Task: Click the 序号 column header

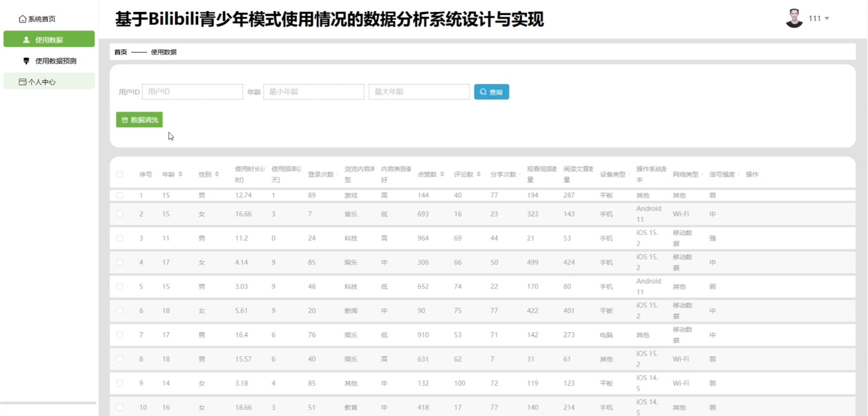Action: pyautogui.click(x=145, y=174)
